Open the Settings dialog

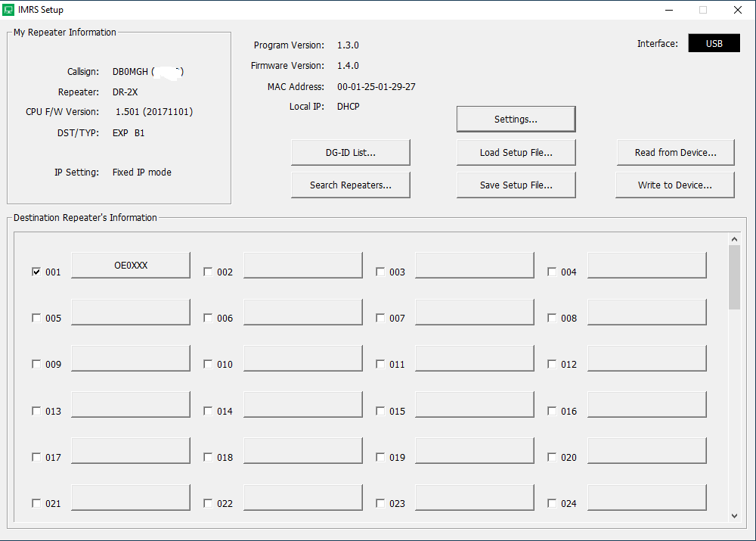click(516, 120)
